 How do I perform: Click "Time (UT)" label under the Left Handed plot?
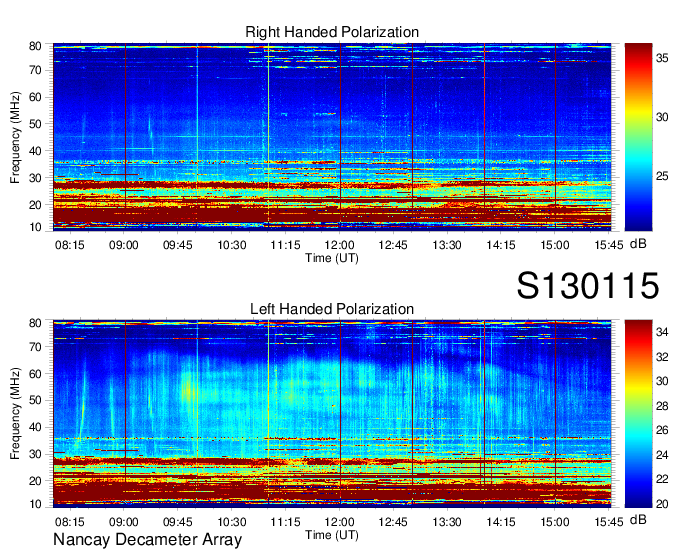tap(332, 535)
